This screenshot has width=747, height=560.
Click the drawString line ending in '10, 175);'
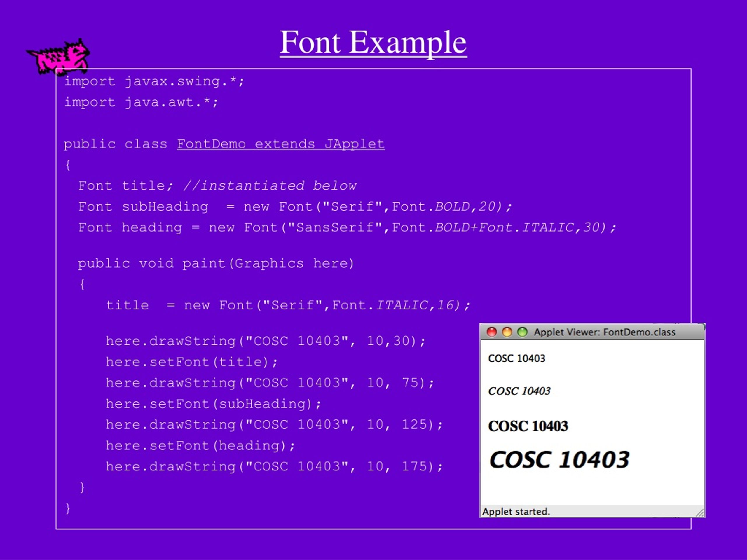pyautogui.click(x=275, y=467)
